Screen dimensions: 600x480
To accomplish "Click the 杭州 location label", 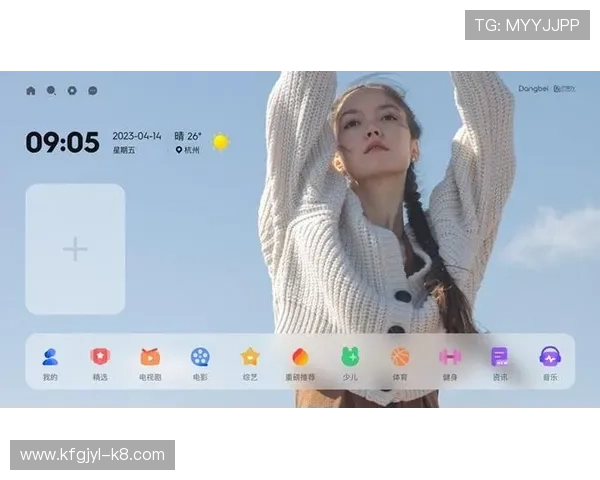I will tap(188, 150).
